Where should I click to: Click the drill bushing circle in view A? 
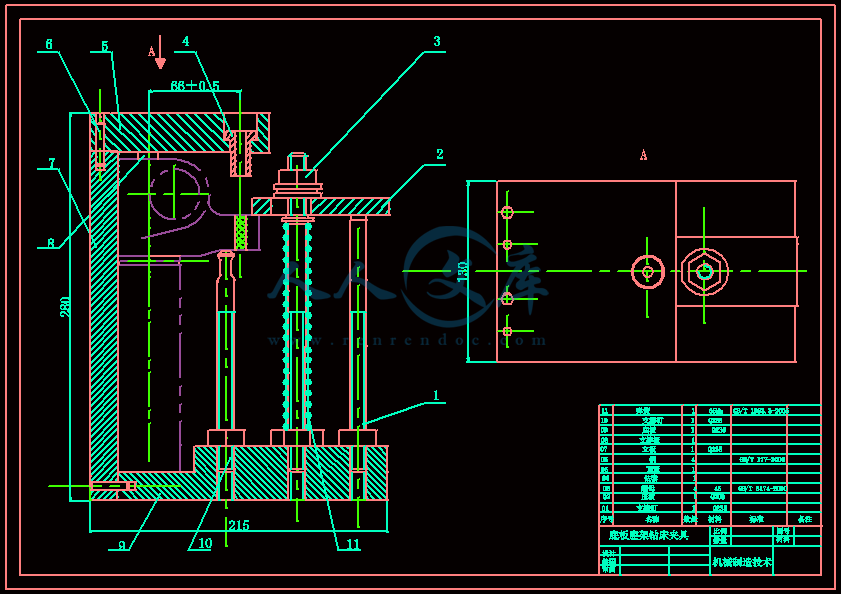[x=648, y=272]
